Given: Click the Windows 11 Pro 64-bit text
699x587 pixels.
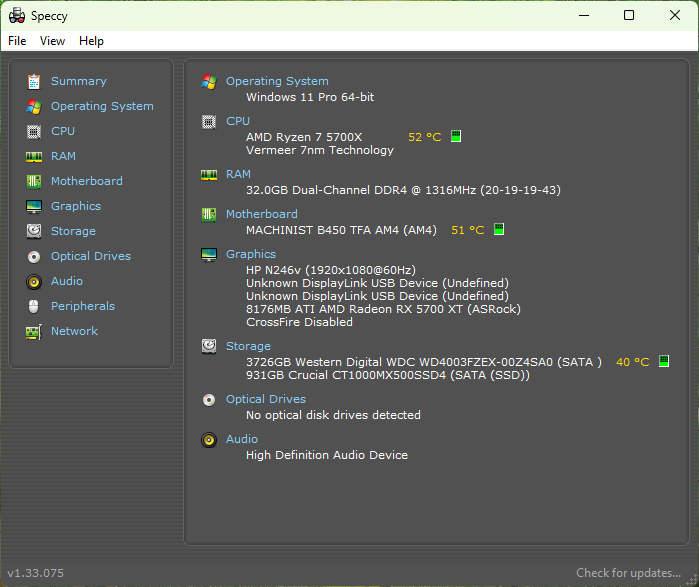Looking at the screenshot, I should [x=310, y=97].
